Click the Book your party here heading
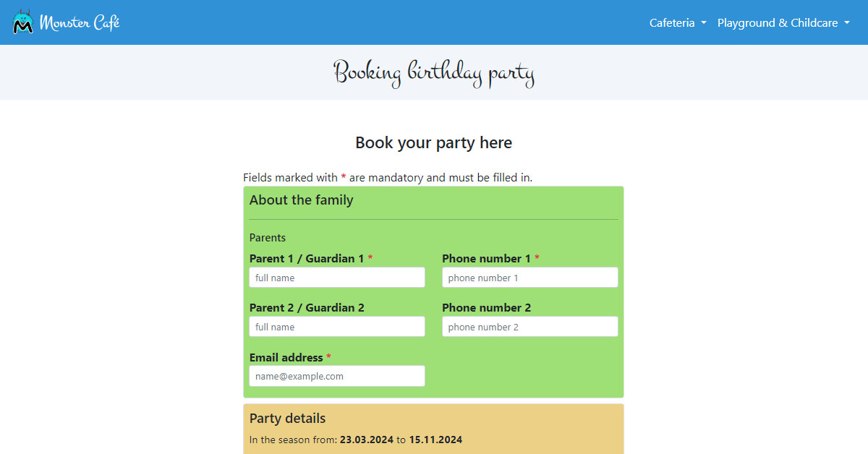The width and height of the screenshot is (868, 454). [433, 142]
